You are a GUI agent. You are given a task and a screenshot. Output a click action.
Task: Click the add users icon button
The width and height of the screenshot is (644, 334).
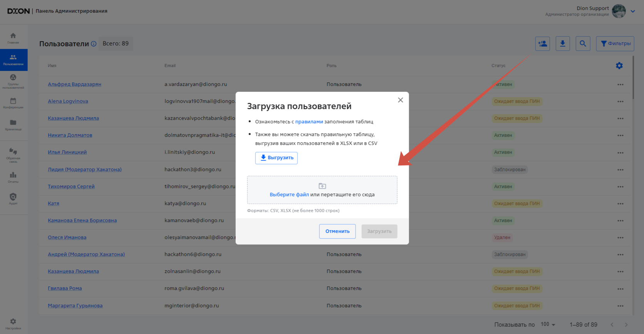542,44
